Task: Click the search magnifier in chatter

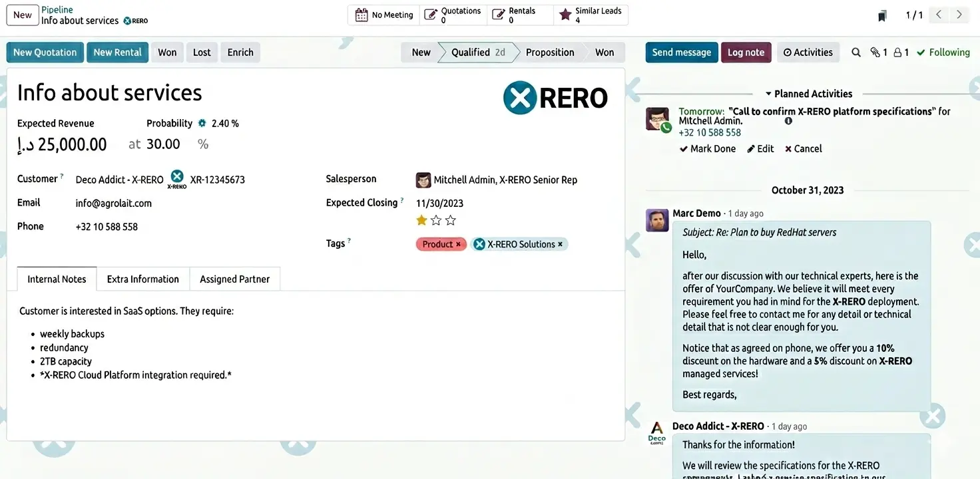Action: pyautogui.click(x=856, y=53)
